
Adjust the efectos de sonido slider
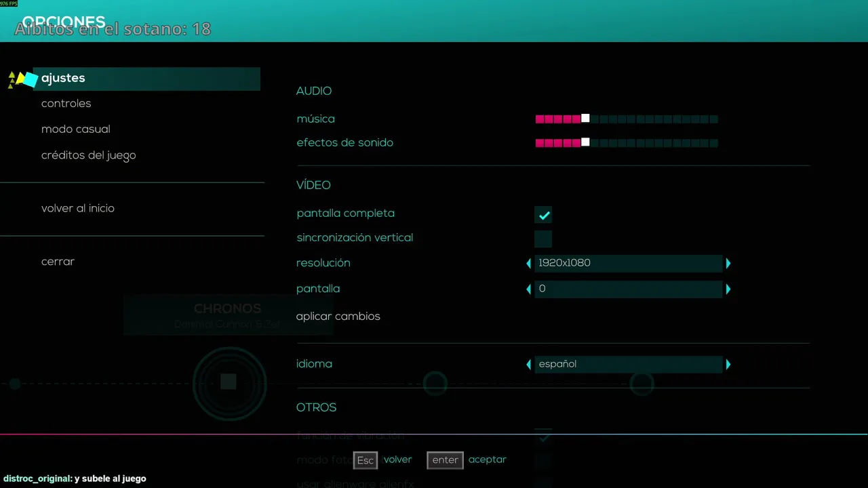(627, 143)
